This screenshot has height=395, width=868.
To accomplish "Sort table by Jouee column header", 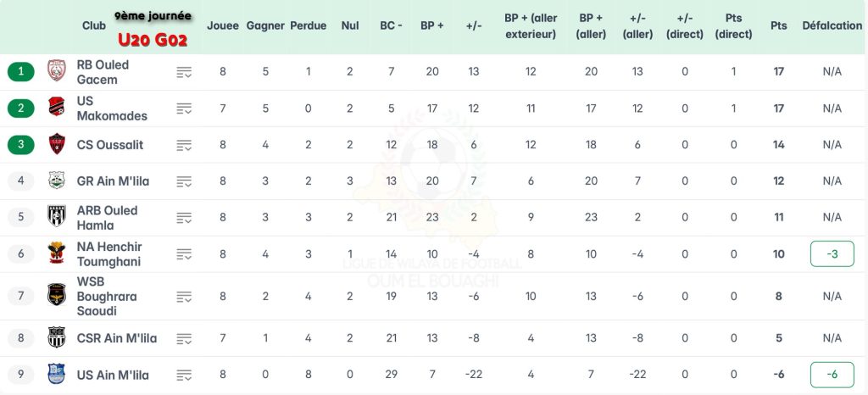I will tap(223, 25).
